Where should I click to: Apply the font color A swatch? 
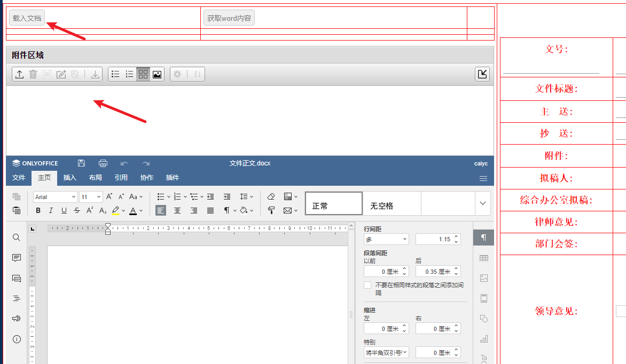133,210
